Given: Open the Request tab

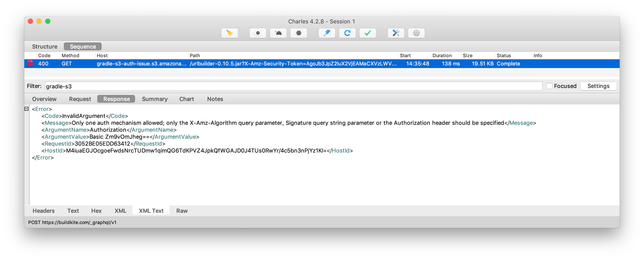Looking at the screenshot, I should pyautogui.click(x=80, y=99).
